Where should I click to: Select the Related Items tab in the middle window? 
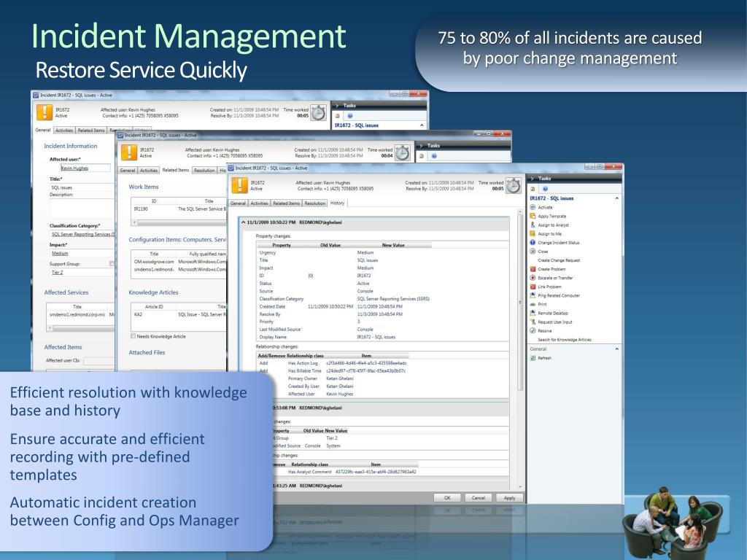[x=175, y=170]
